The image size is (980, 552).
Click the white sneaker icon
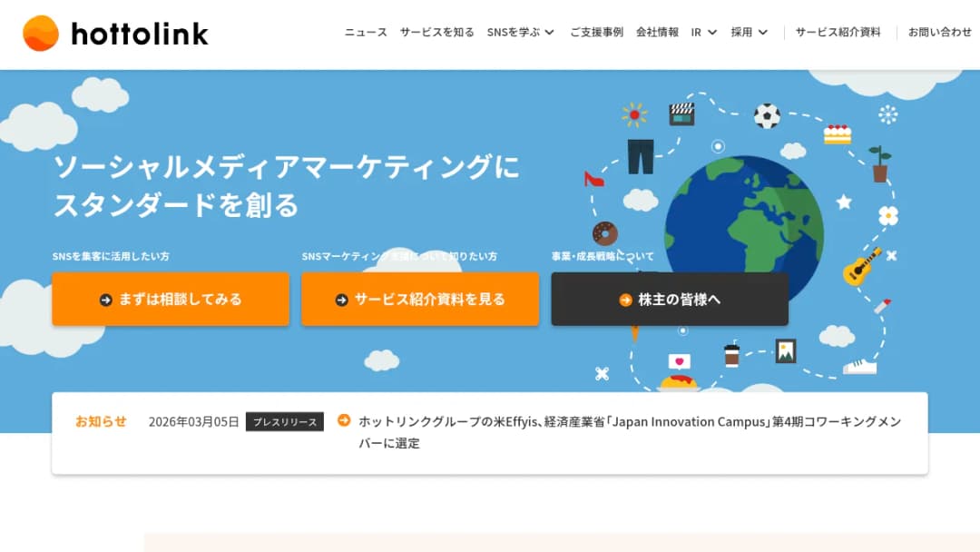point(860,366)
